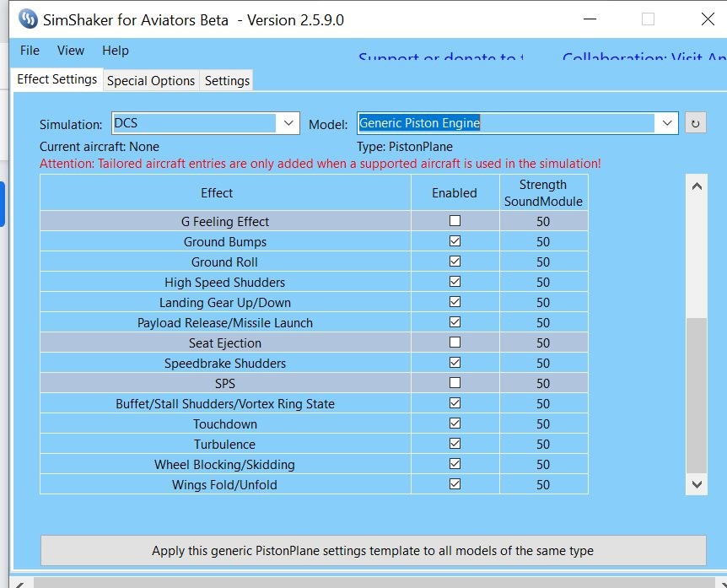Click the Effect column header
Screen dimensions: 727x588
pyautogui.click(x=225, y=192)
